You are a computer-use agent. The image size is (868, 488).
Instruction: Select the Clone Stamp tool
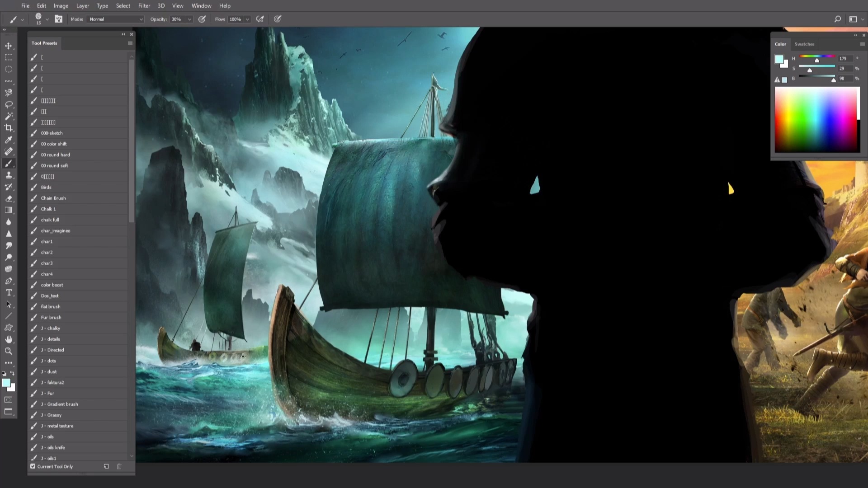(x=9, y=175)
